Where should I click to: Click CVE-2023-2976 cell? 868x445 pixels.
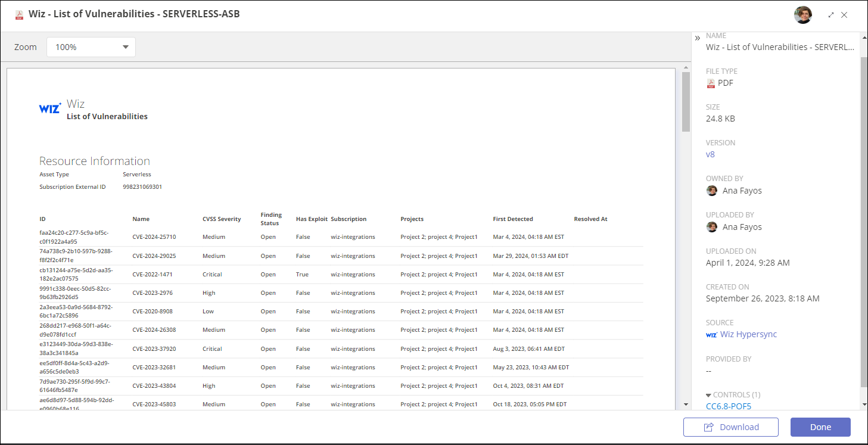[x=152, y=293]
